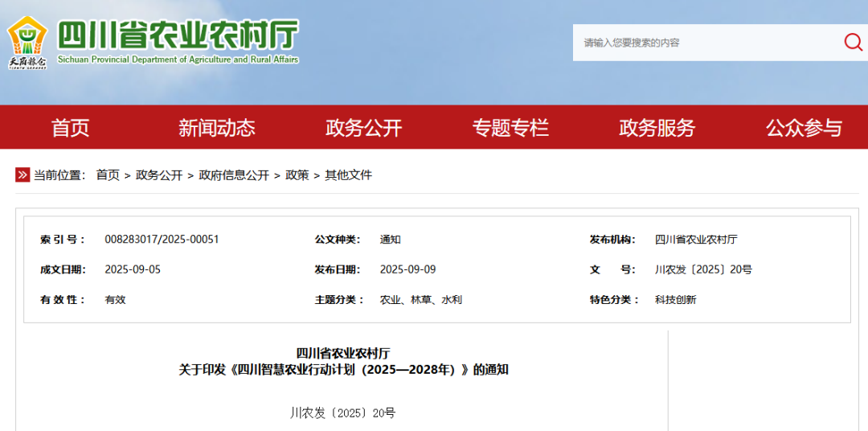Click the 天府粮仓 logo emblem
Viewport: 868px width, 431px height.
[x=27, y=42]
